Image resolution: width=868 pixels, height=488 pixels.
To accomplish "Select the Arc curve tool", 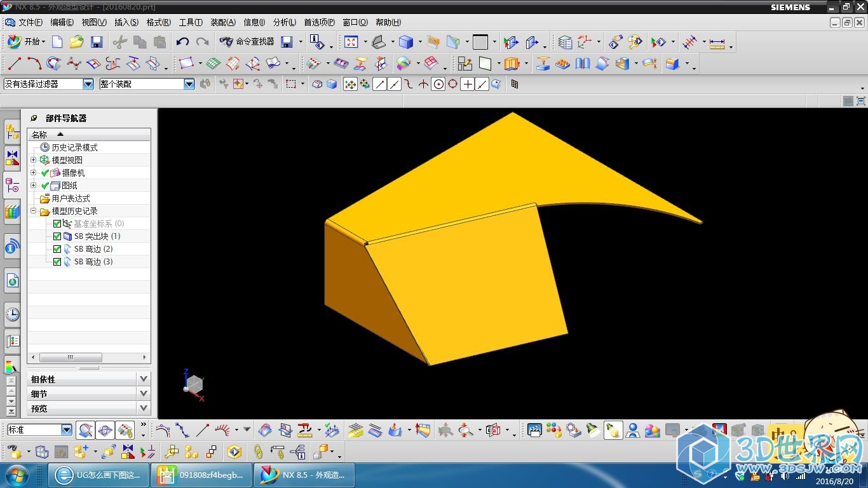I will [34, 64].
